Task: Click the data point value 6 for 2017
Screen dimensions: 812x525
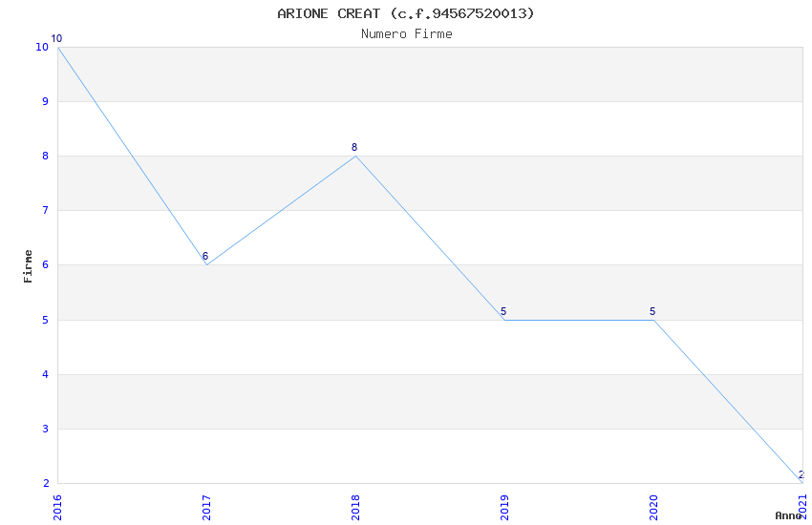Action: [204, 256]
